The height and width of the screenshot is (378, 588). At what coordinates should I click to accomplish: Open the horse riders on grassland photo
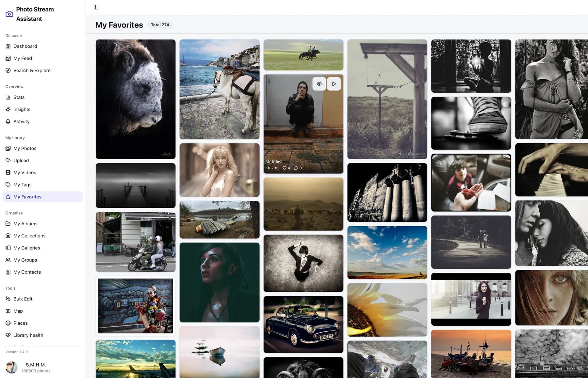303,55
